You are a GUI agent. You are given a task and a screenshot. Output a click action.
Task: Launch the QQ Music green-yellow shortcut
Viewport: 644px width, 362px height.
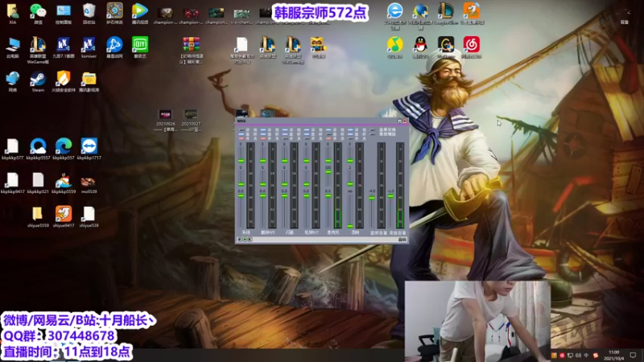tap(394, 47)
